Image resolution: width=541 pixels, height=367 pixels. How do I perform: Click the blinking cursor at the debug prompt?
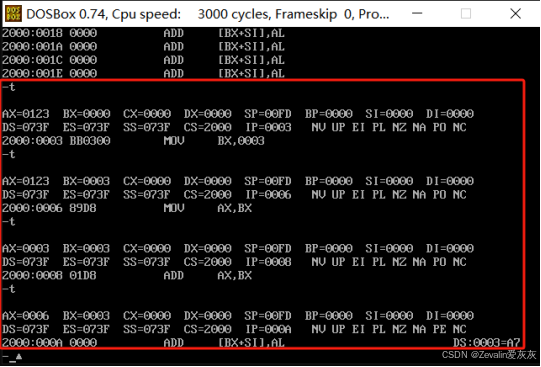coord(13,361)
